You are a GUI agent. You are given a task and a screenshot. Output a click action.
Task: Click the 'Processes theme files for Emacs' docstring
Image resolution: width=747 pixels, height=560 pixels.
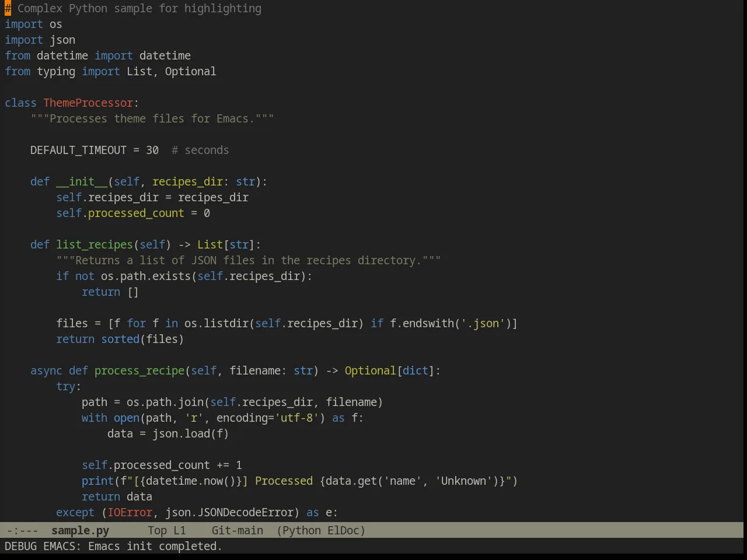click(x=152, y=118)
